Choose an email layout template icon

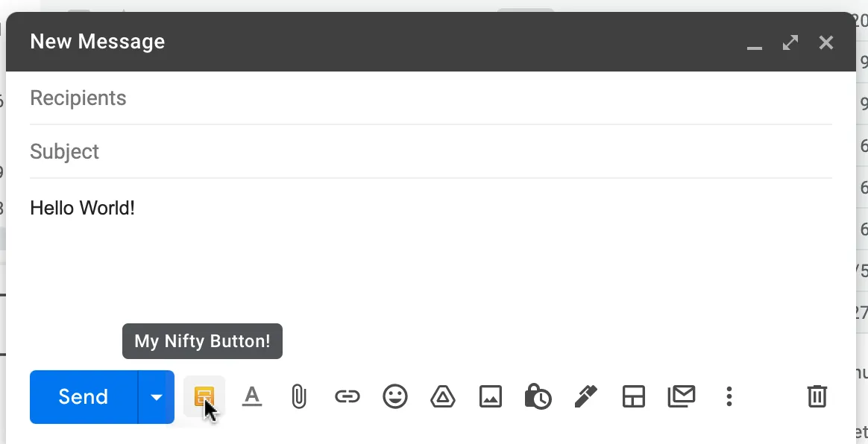coord(634,396)
